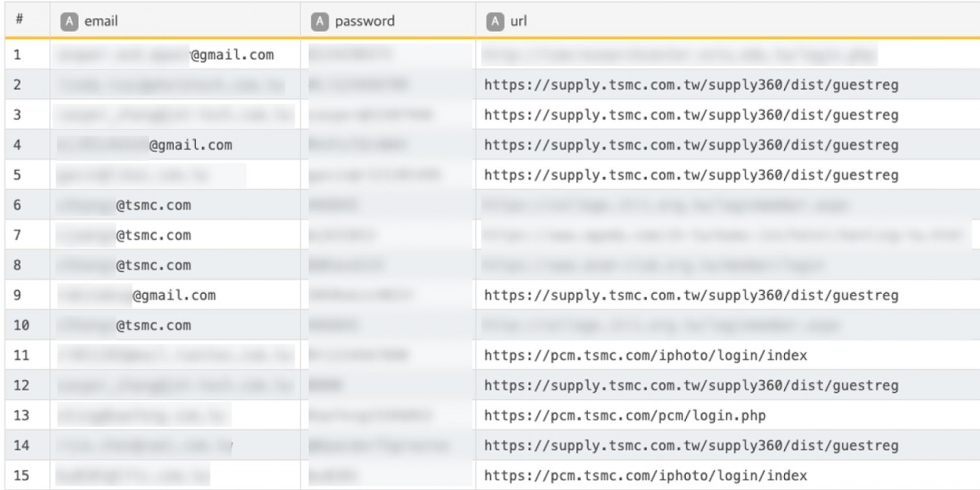Select the email column header
Image resolution: width=980 pixels, height=490 pixels.
(x=101, y=22)
